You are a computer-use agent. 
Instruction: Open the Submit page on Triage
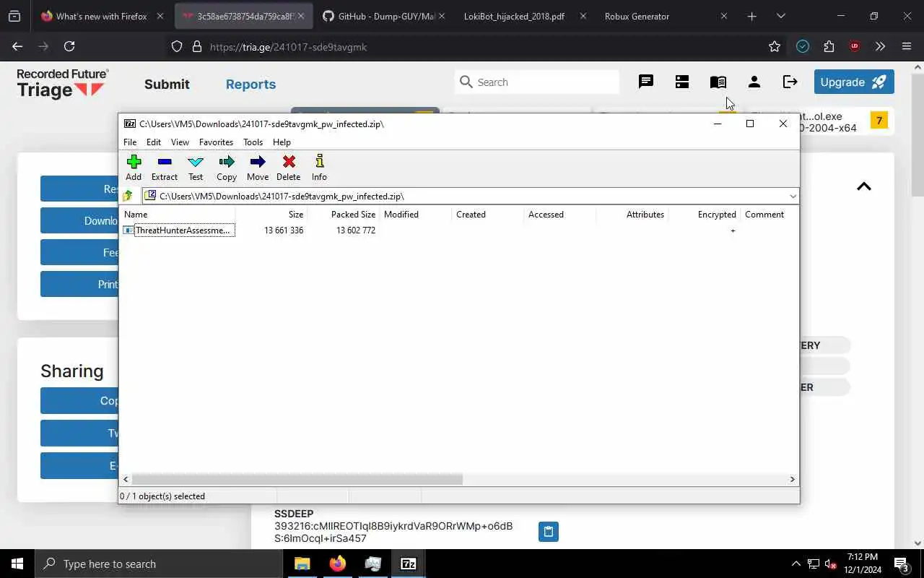coord(167,84)
